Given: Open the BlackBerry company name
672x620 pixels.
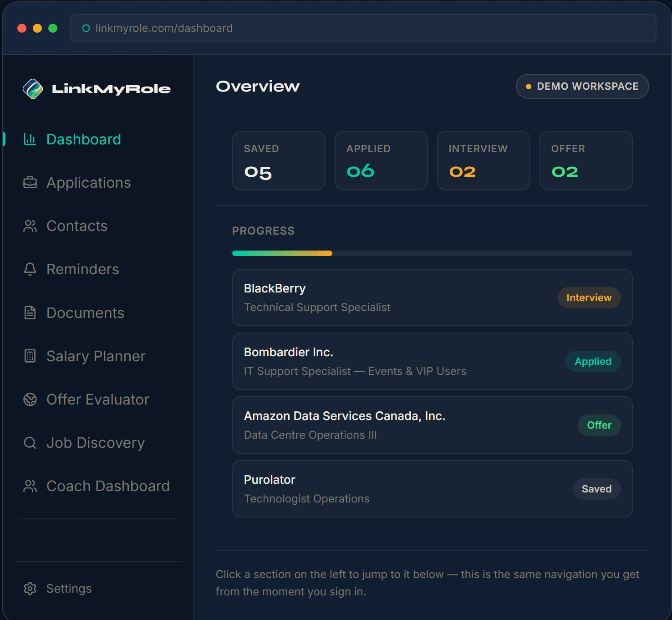Looking at the screenshot, I should tap(275, 288).
